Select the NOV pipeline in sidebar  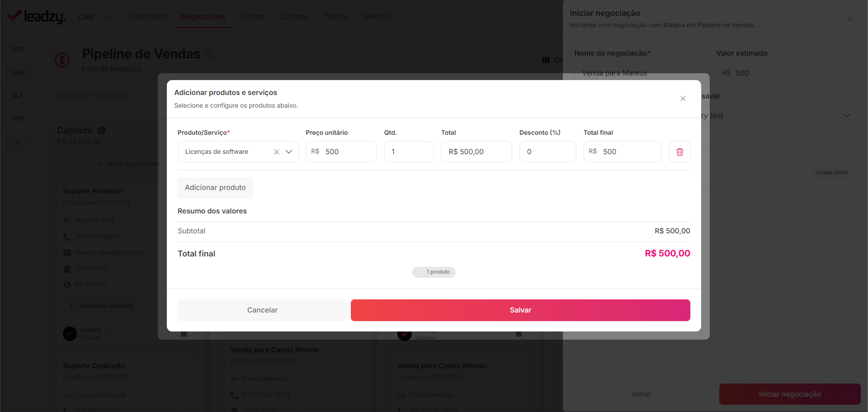coord(18,49)
